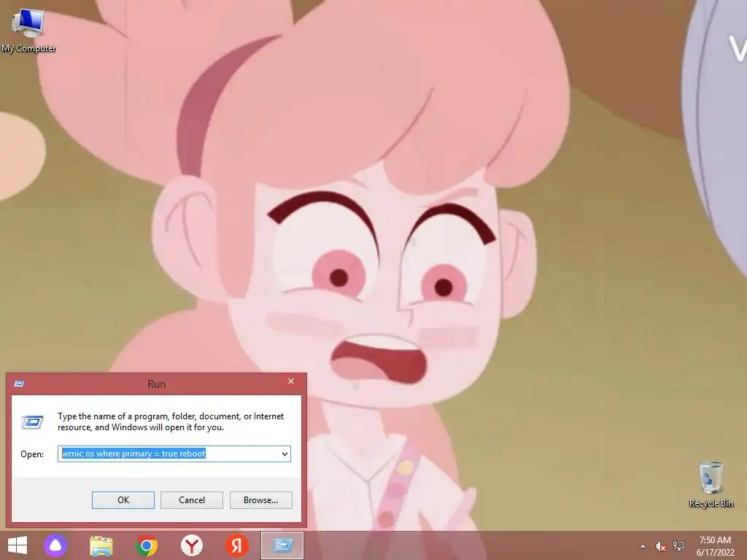Image resolution: width=747 pixels, height=560 pixels.
Task: Open File Explorer from the taskbar
Action: (x=101, y=545)
